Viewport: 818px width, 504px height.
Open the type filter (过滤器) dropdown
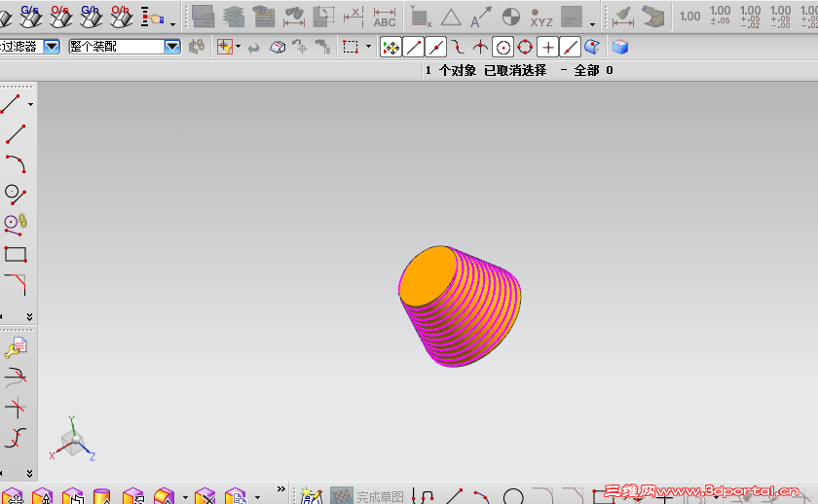(52, 47)
